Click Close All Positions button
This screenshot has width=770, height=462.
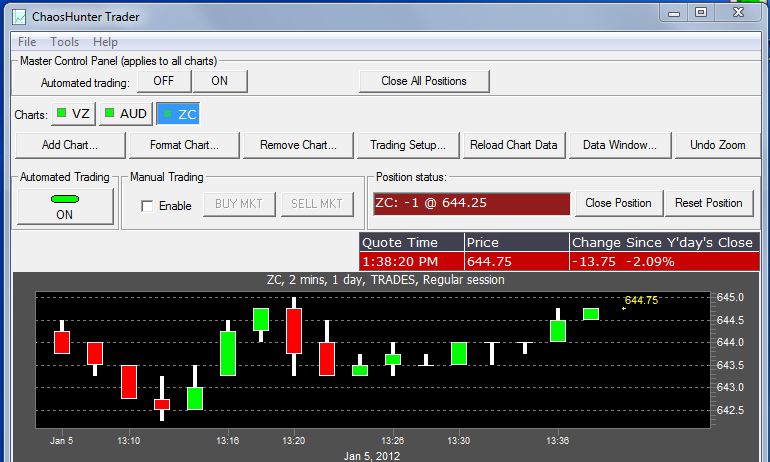pos(424,81)
